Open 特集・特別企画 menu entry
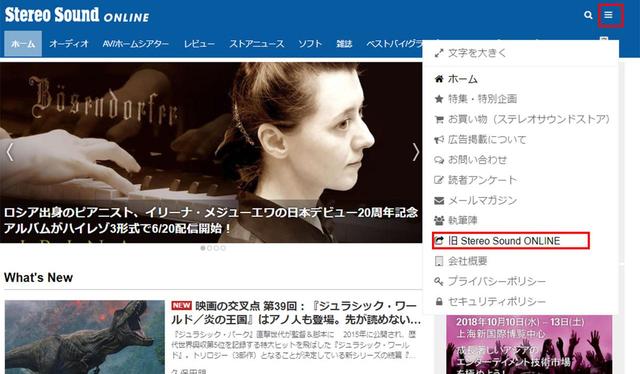The width and height of the screenshot is (640, 374). coord(482,99)
